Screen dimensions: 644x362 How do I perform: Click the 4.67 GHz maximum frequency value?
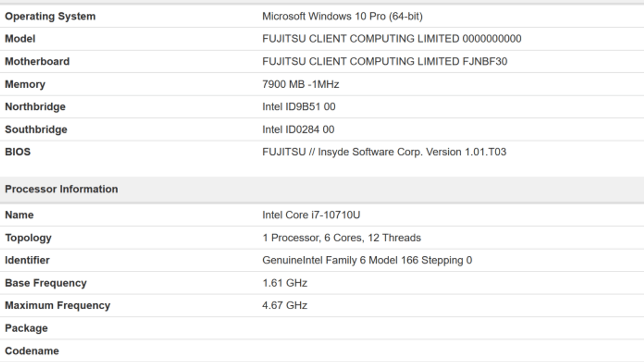(x=285, y=306)
